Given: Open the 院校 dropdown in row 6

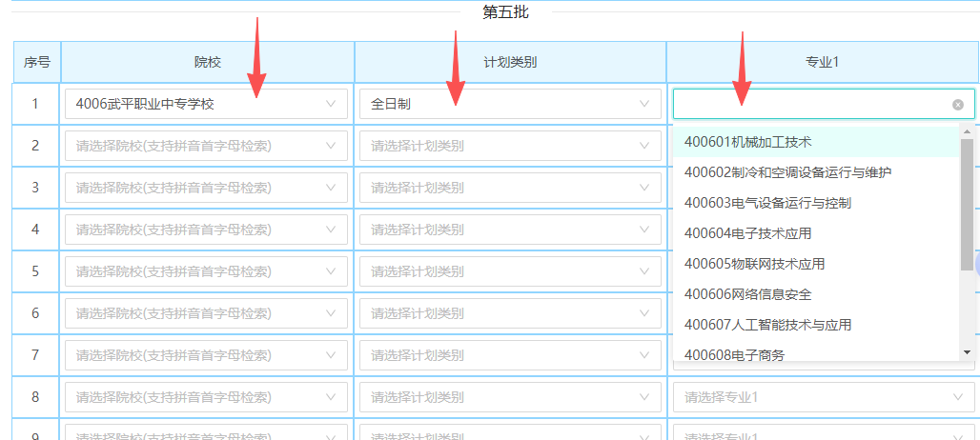Looking at the screenshot, I should (x=206, y=313).
